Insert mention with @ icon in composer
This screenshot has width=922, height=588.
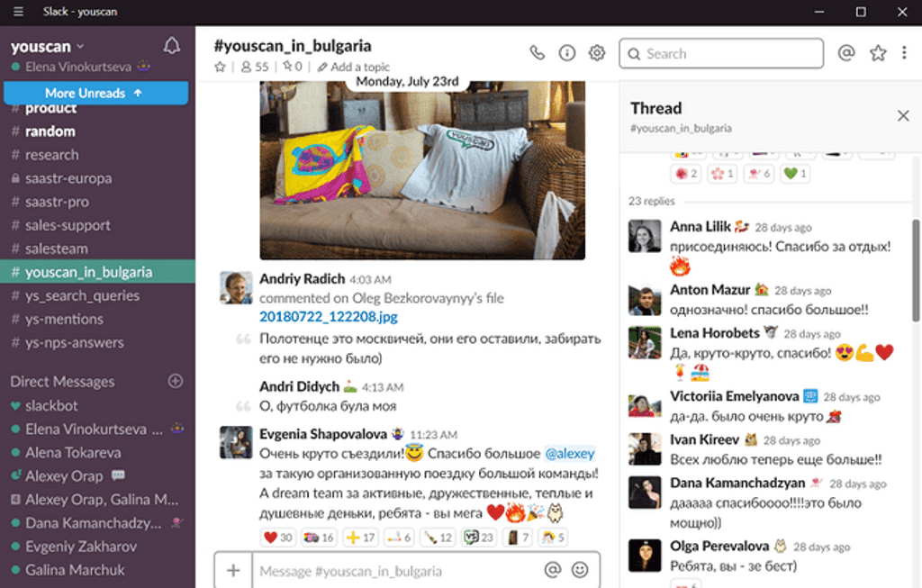click(552, 570)
